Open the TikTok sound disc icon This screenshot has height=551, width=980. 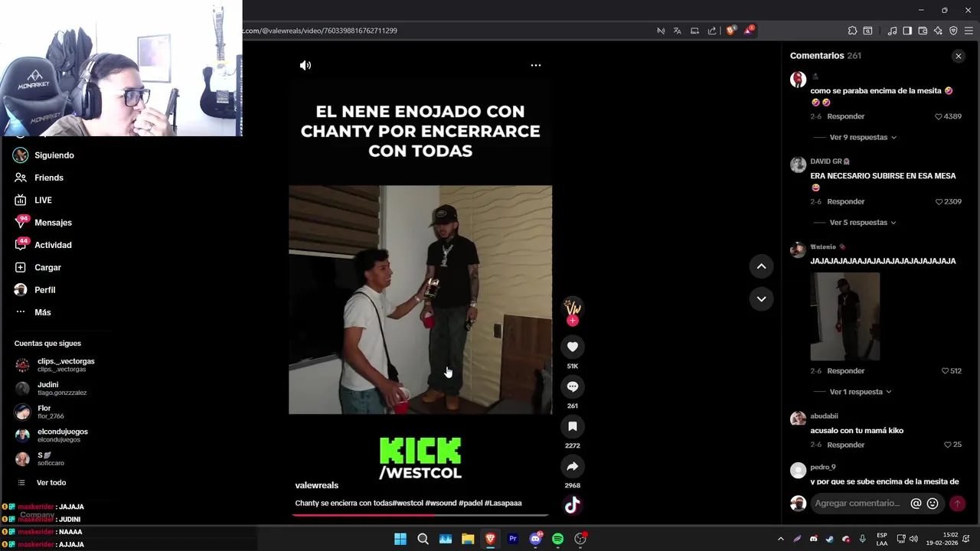coord(573,505)
